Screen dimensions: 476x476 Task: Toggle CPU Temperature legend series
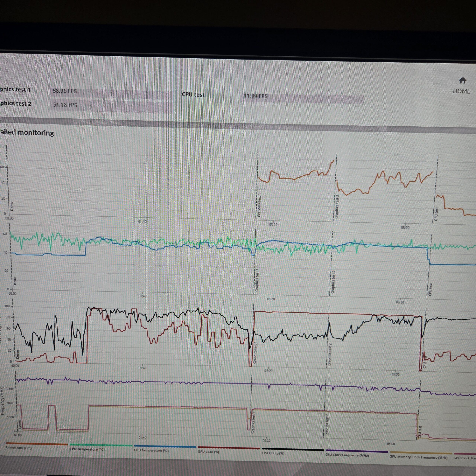point(87,449)
